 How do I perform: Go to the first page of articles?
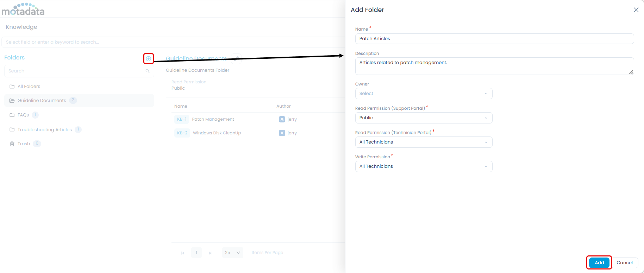[x=182, y=253]
